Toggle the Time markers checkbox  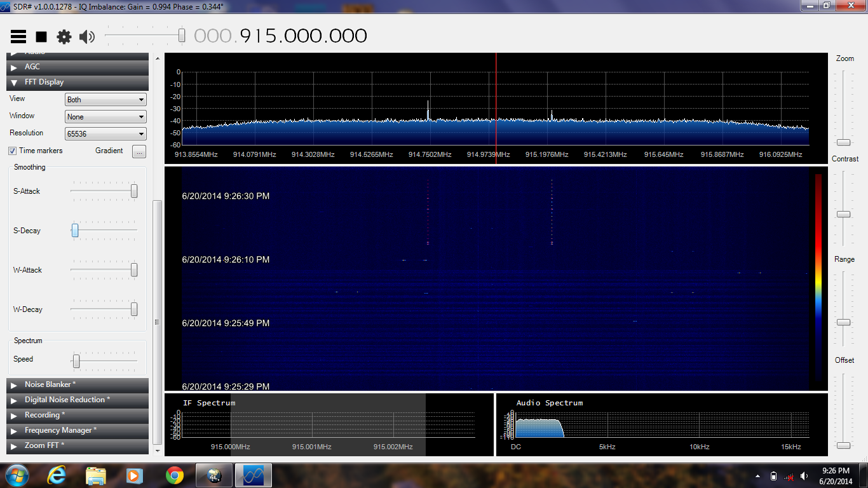(12, 151)
